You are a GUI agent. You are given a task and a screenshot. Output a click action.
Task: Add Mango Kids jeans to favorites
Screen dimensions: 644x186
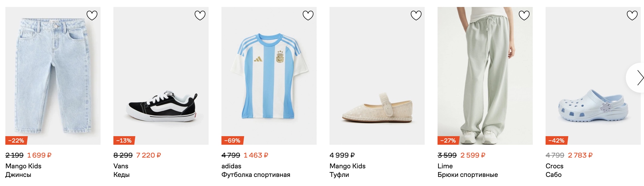click(92, 16)
